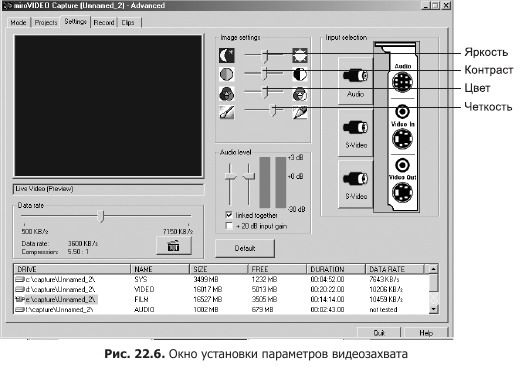The width and height of the screenshot is (521, 369).
Task: Click the dark moon brightness icon
Action: coord(227,55)
